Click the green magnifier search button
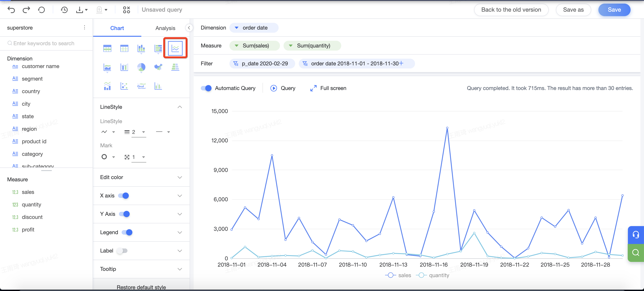644x291 pixels. click(x=636, y=252)
